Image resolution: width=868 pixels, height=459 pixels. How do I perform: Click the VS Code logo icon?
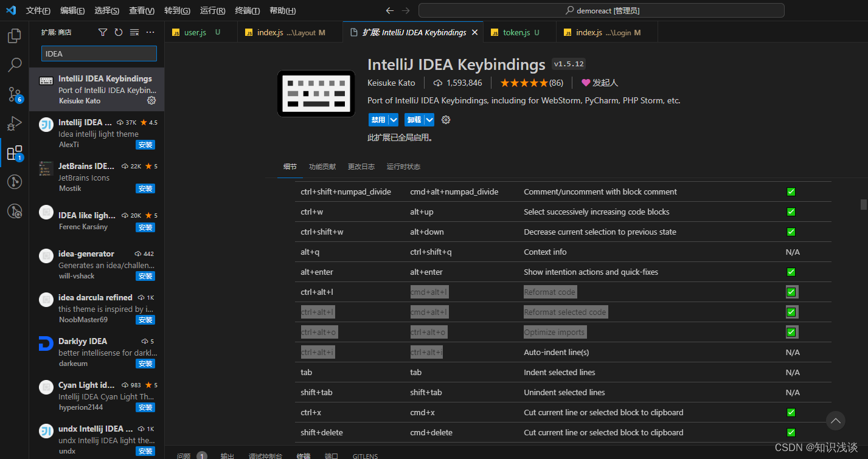[11, 10]
